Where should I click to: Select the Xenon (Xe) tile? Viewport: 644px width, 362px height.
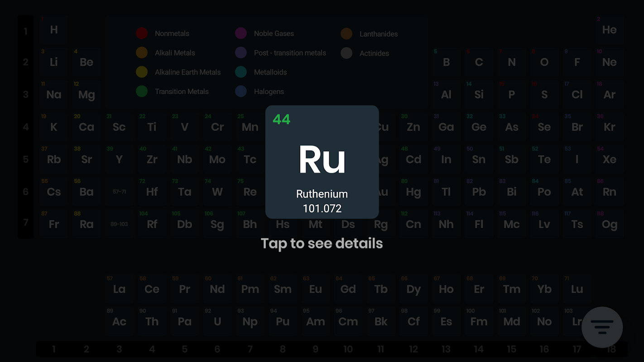tap(610, 160)
